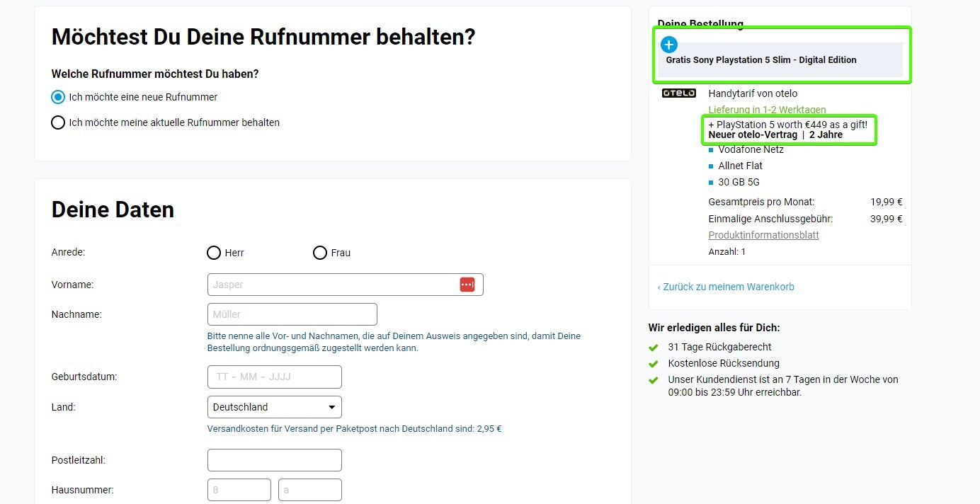Click the house number suffix field 'a'
The height and width of the screenshot is (504, 980).
point(309,490)
